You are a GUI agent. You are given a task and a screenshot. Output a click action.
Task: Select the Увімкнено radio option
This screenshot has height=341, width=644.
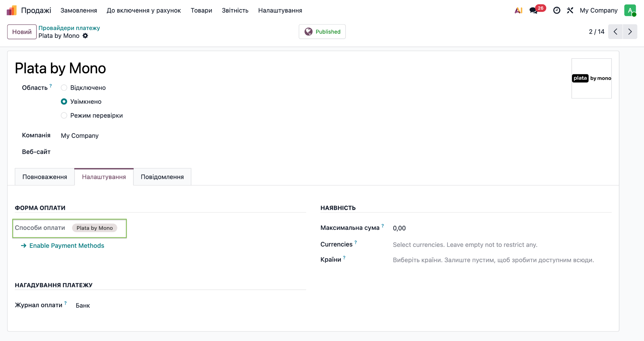point(64,102)
